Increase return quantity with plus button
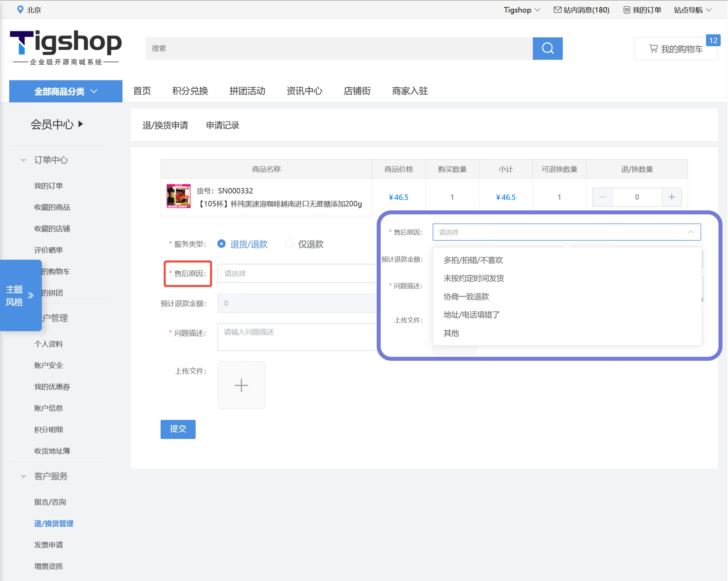The width and height of the screenshot is (728, 581). point(671,197)
